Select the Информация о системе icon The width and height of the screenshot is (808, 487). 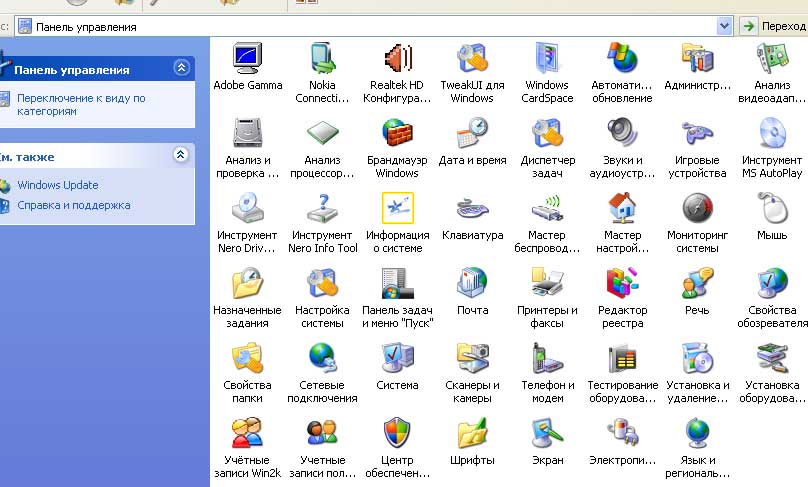pyautogui.click(x=397, y=209)
